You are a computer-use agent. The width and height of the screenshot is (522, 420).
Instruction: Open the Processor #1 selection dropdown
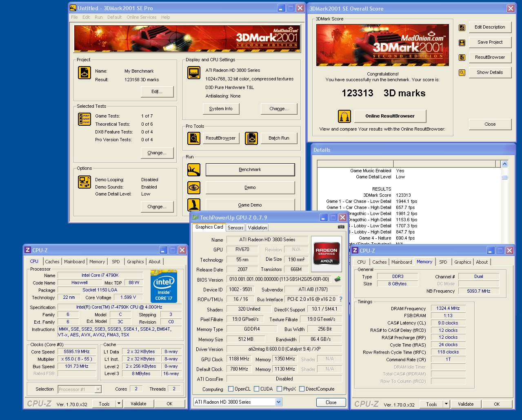[98, 389]
